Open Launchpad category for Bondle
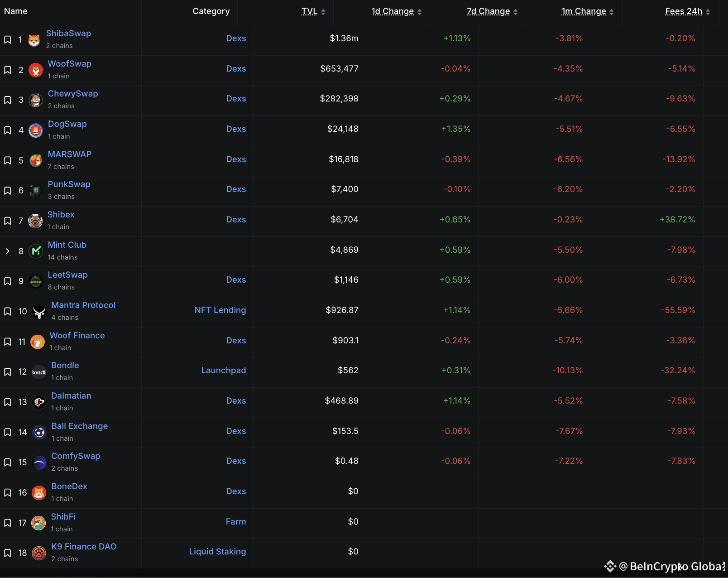728x578 pixels. pyautogui.click(x=224, y=371)
